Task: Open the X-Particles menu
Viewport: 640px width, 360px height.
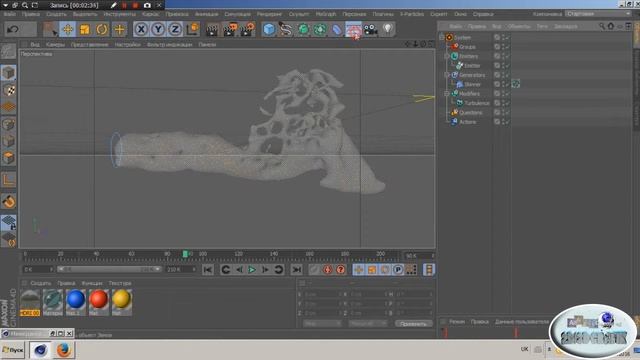Action: (412, 14)
